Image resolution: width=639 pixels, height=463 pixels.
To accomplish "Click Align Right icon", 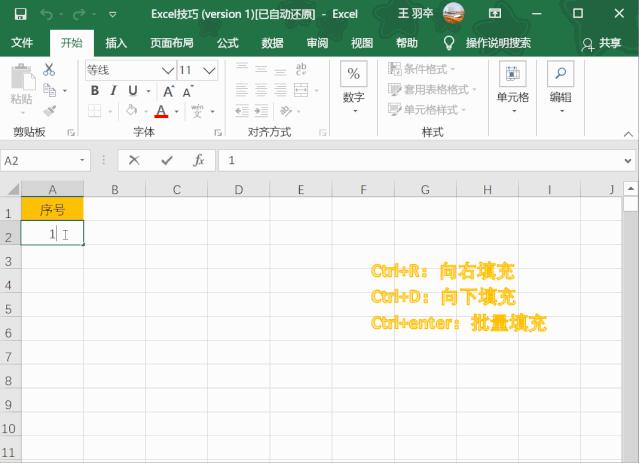I will (x=280, y=90).
